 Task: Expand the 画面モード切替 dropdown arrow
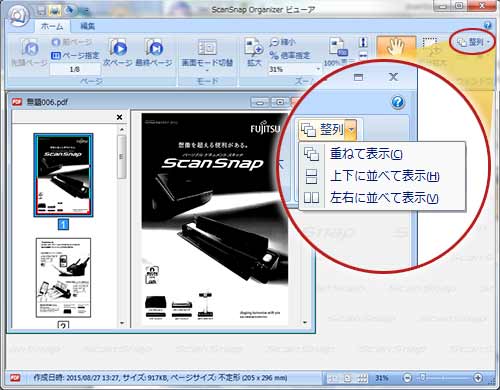[x=207, y=70]
